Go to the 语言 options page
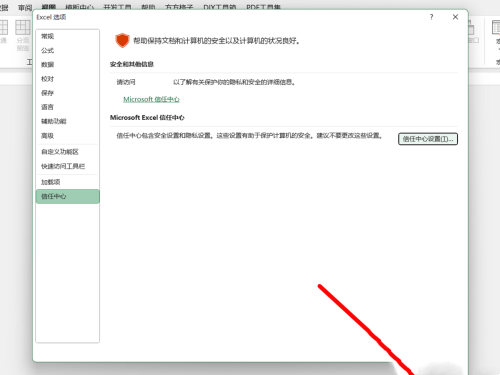This screenshot has width=500, height=375. click(x=68, y=107)
